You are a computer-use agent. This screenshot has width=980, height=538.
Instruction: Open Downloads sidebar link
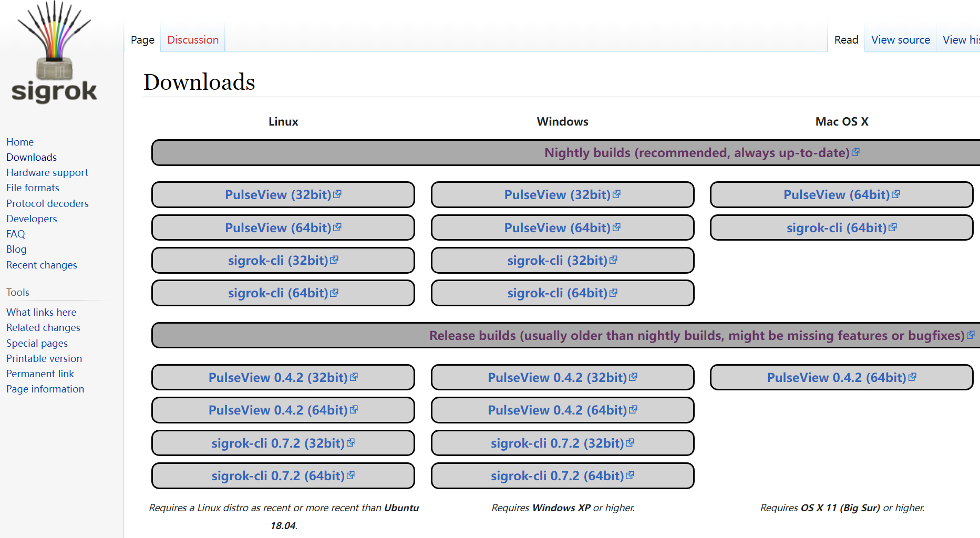click(x=32, y=157)
